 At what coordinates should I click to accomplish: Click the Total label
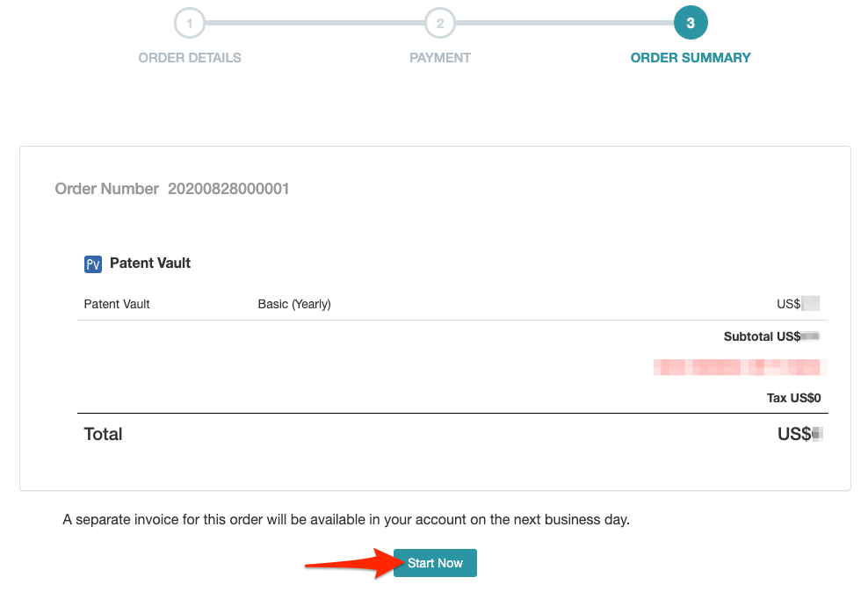coord(103,434)
